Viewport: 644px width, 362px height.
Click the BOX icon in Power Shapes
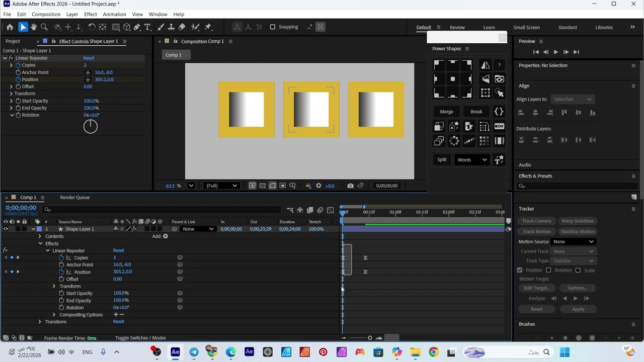(x=499, y=126)
